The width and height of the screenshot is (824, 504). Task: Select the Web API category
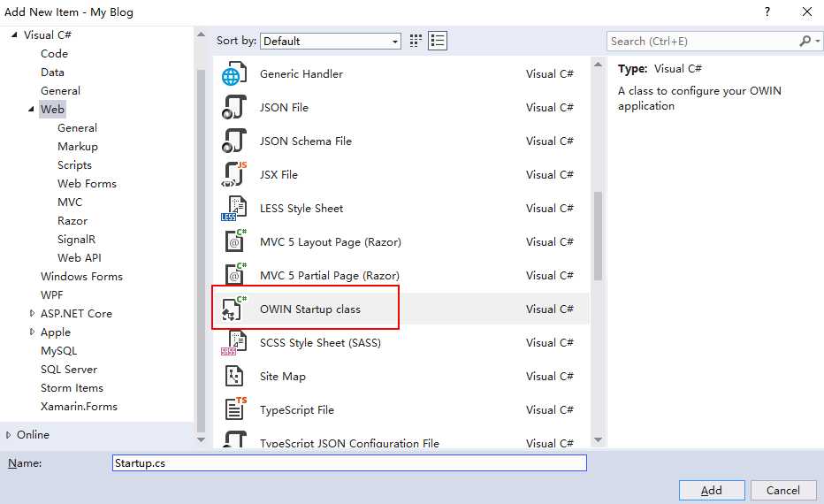tap(80, 257)
